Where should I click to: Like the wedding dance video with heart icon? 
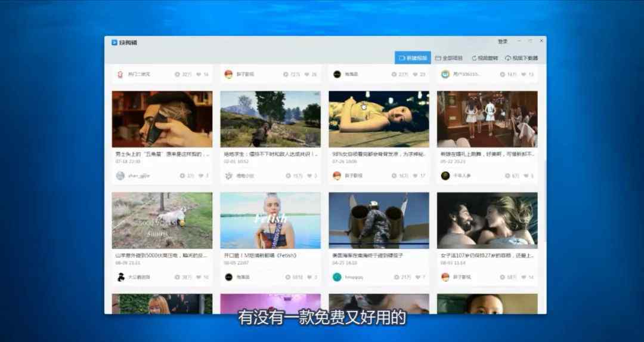[x=526, y=175]
